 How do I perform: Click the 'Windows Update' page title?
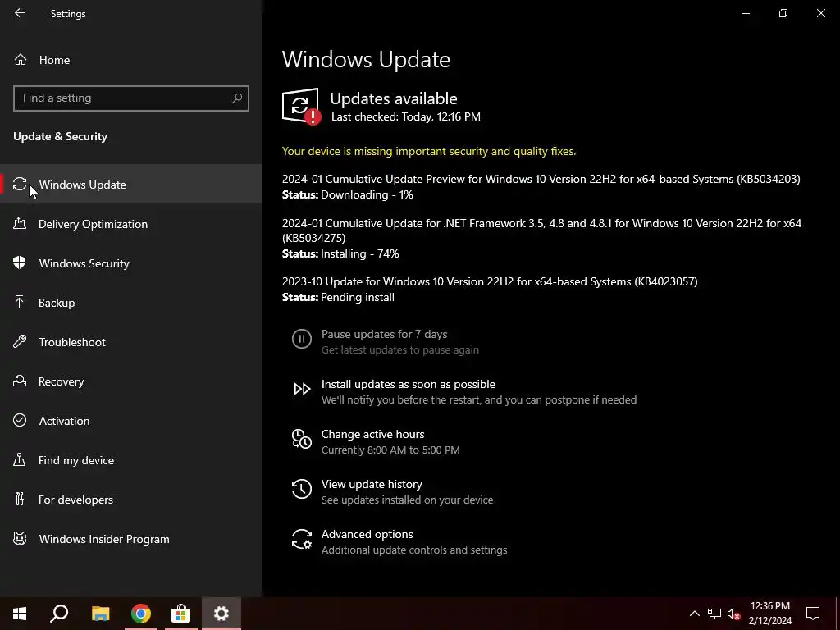coord(366,59)
